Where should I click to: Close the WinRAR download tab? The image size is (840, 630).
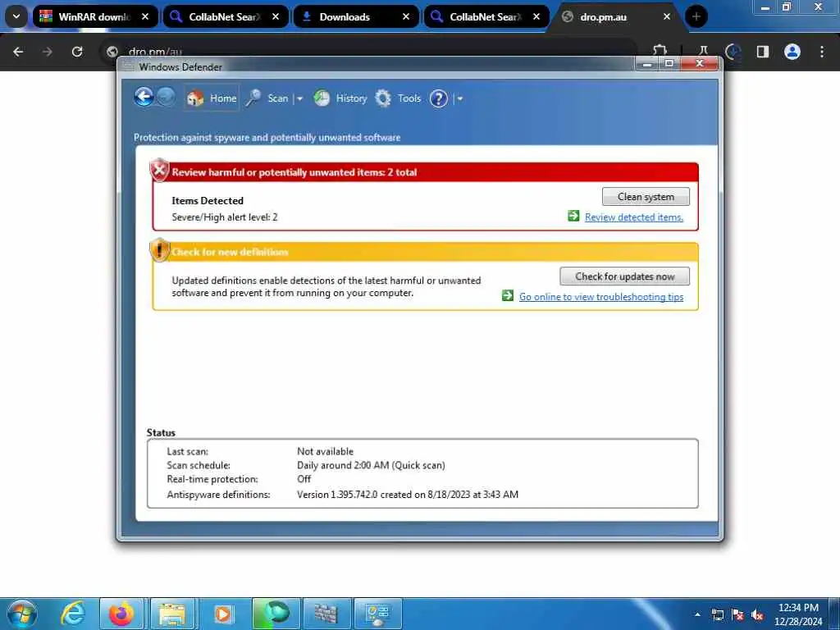(145, 16)
